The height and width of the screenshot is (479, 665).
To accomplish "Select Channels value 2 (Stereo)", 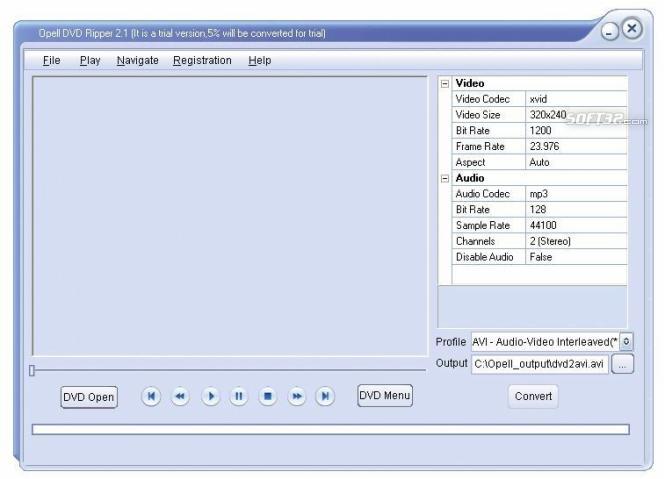I will click(x=576, y=241).
